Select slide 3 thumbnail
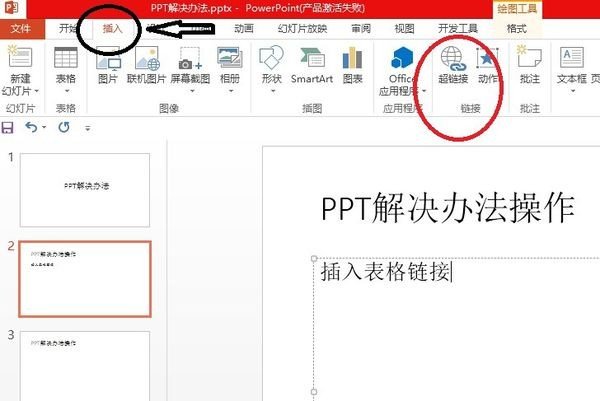 (85, 366)
